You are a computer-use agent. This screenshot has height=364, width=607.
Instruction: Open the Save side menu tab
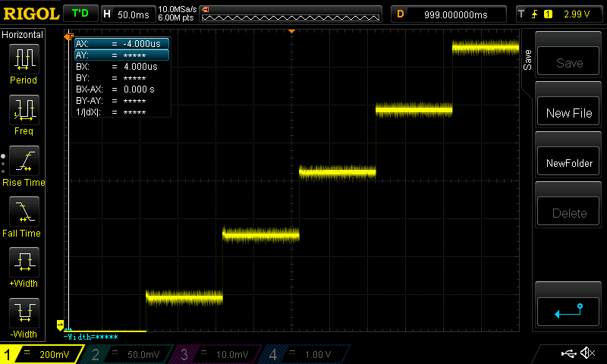[x=527, y=61]
